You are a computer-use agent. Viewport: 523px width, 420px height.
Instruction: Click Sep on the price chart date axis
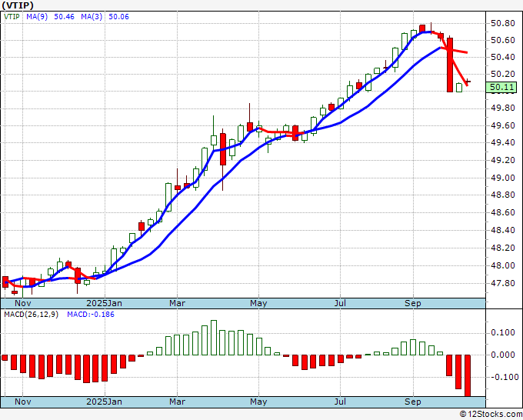pos(413,303)
